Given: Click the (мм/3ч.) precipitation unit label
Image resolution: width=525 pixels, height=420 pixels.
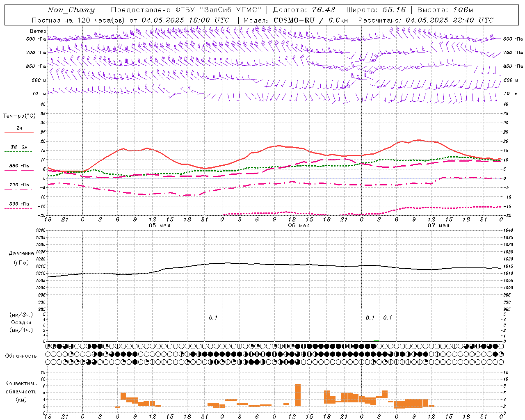Looking at the screenshot, I should point(21,315).
